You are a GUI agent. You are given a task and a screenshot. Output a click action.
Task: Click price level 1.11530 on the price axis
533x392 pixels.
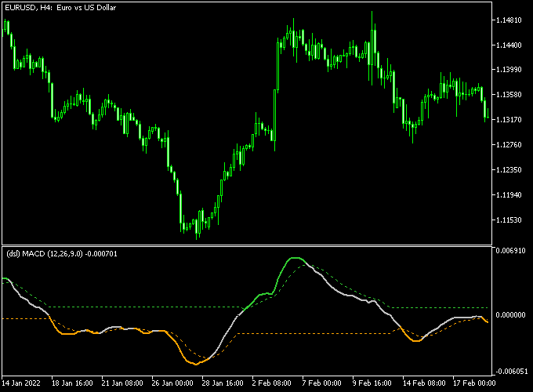point(509,220)
